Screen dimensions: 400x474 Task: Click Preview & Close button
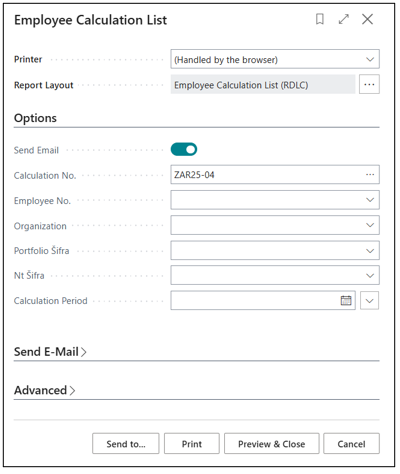271,444
